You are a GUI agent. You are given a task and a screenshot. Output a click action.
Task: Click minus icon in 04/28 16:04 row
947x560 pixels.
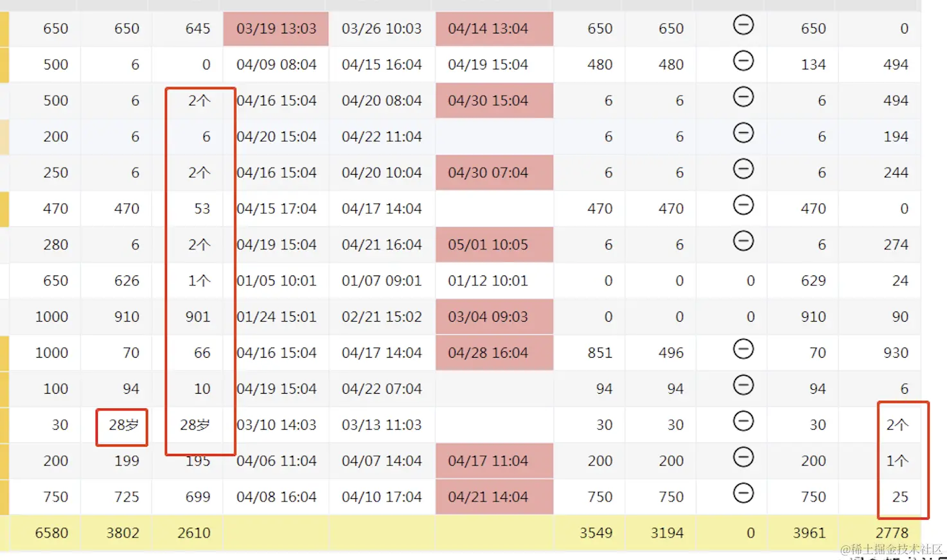point(743,349)
